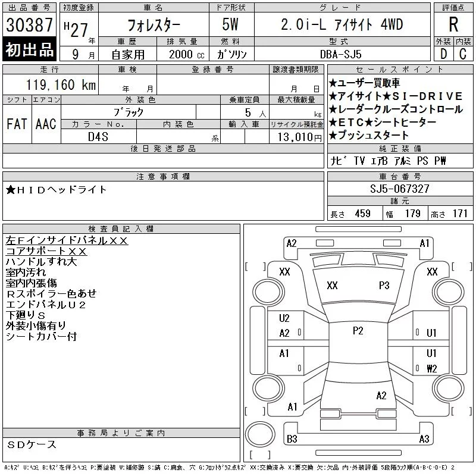The height and width of the screenshot is (476, 476).
Task: Select the length value 459
Action: pyautogui.click(x=362, y=214)
